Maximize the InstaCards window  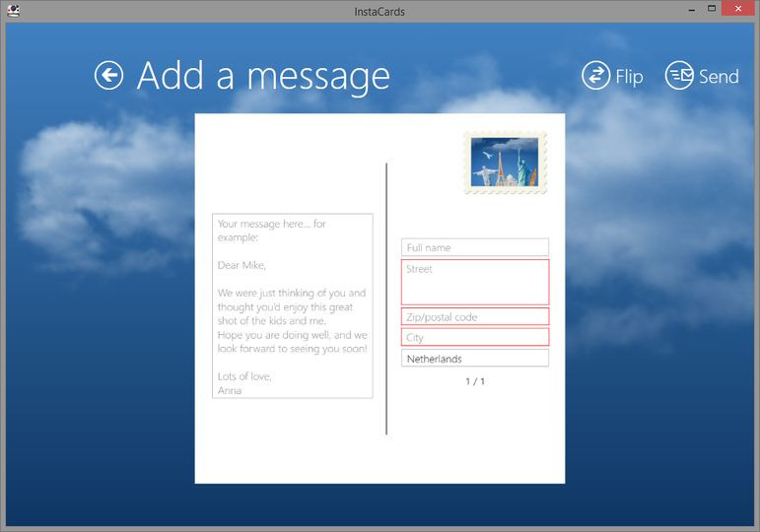(x=712, y=9)
